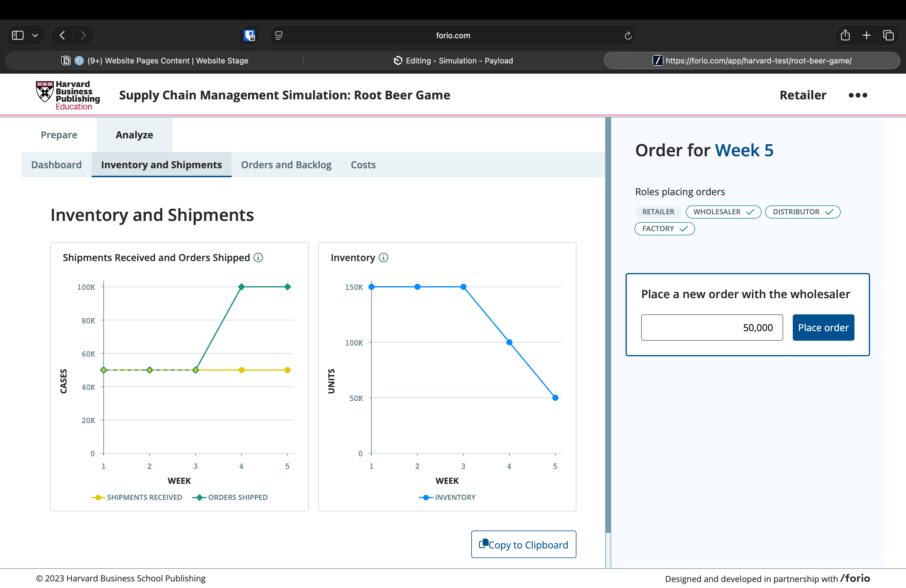Open the page reader icon in the address bar
Image resolution: width=906 pixels, height=588 pixels.
[x=279, y=35]
